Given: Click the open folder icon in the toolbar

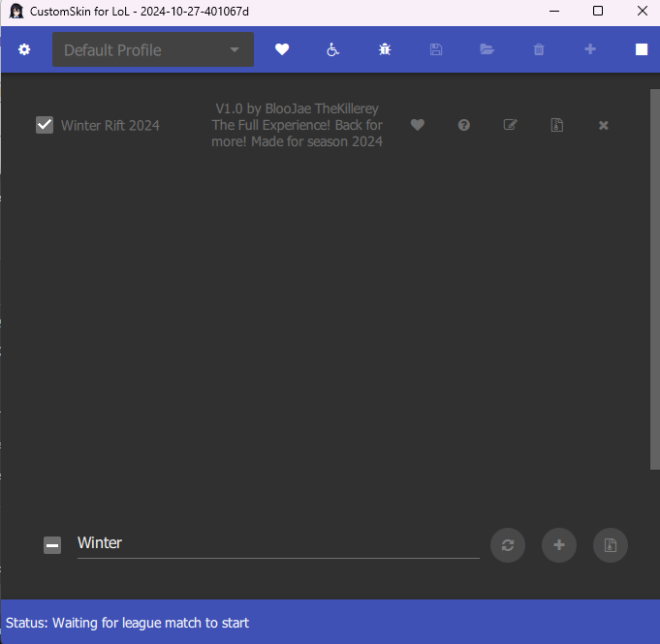Looking at the screenshot, I should click(487, 50).
